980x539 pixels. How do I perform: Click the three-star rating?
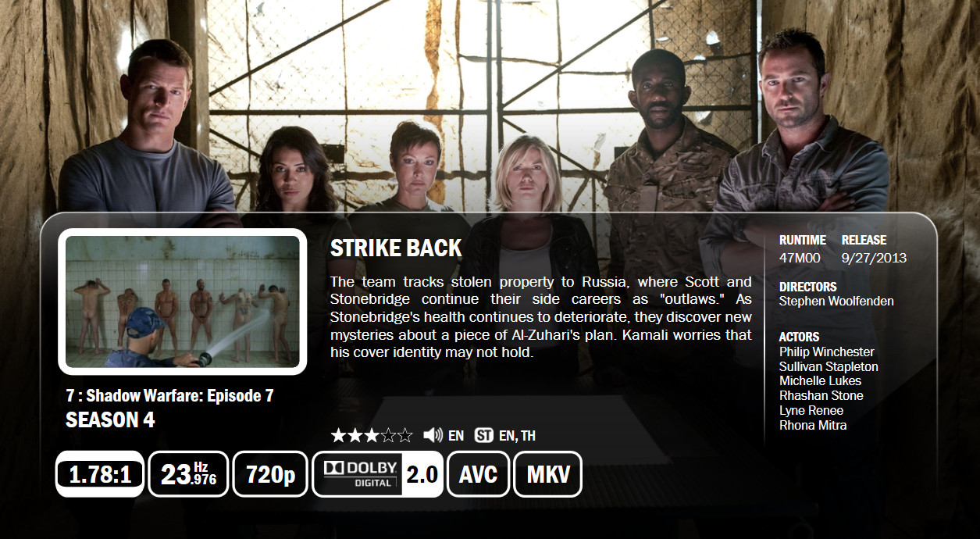[x=372, y=436]
